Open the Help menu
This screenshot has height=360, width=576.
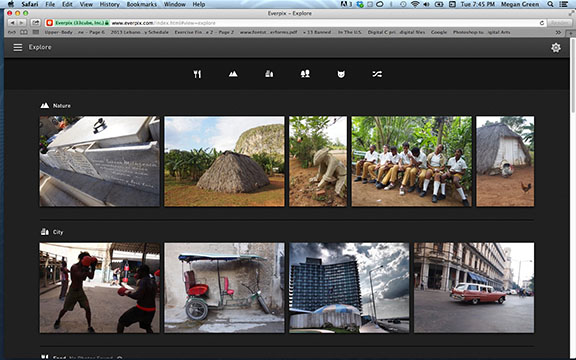tap(199, 4)
